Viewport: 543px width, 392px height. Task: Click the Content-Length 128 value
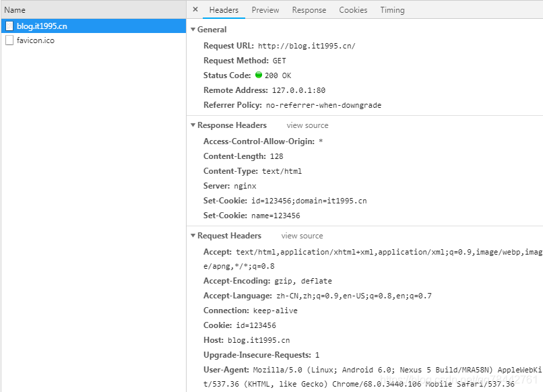click(276, 156)
